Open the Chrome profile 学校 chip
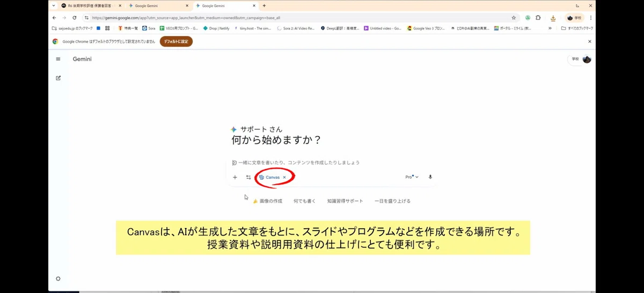 click(575, 18)
